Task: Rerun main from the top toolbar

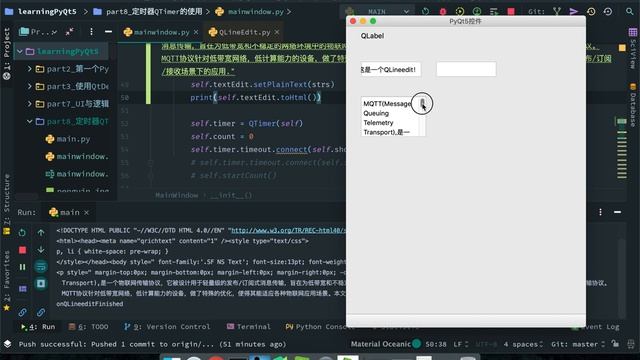Action: pos(426,11)
